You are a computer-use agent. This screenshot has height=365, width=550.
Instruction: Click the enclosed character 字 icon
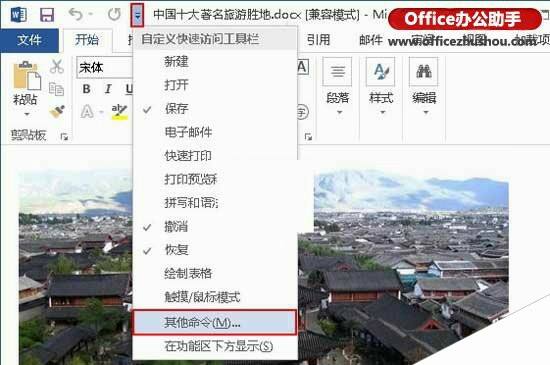(302, 112)
